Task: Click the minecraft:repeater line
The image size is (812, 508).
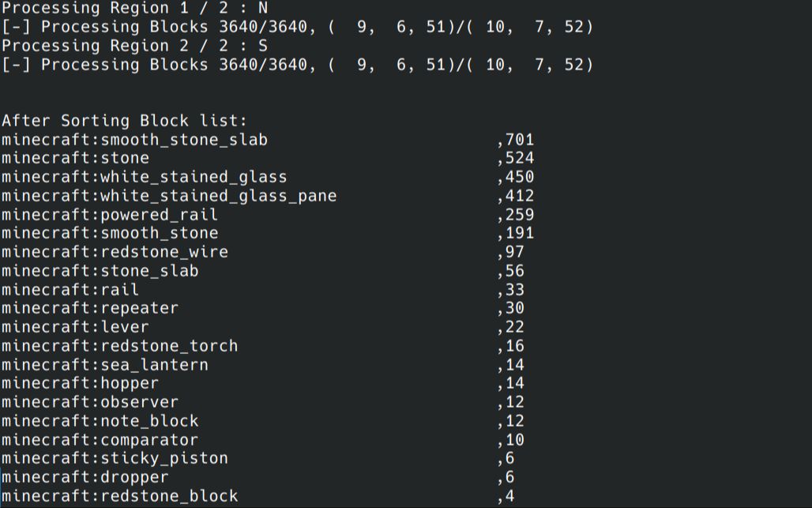Action: 89,308
